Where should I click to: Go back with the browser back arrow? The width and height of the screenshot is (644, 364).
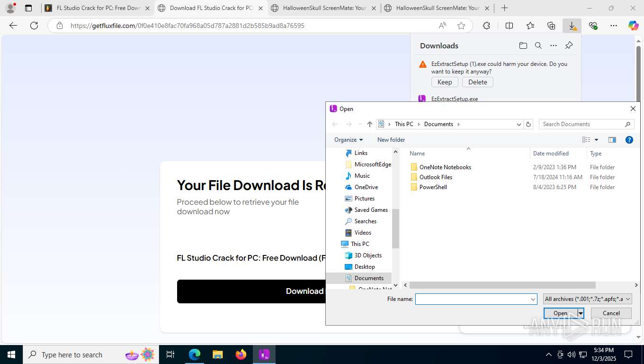coord(13,26)
